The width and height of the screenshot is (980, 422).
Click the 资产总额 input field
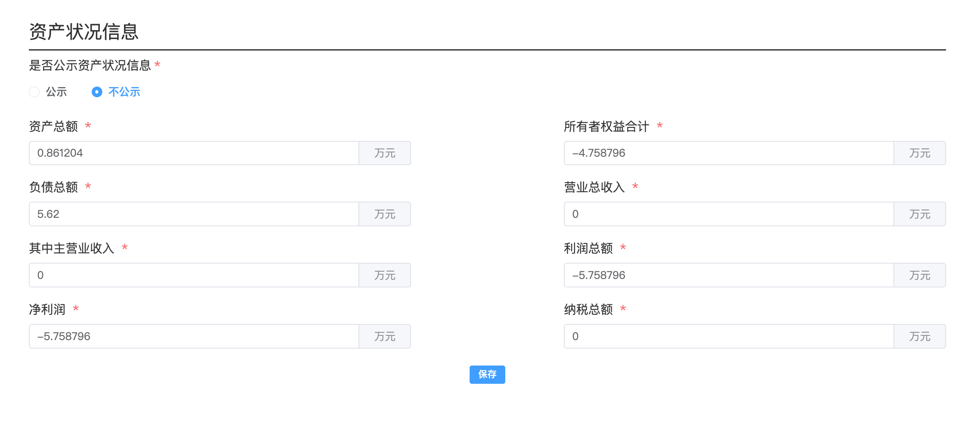[x=191, y=153]
